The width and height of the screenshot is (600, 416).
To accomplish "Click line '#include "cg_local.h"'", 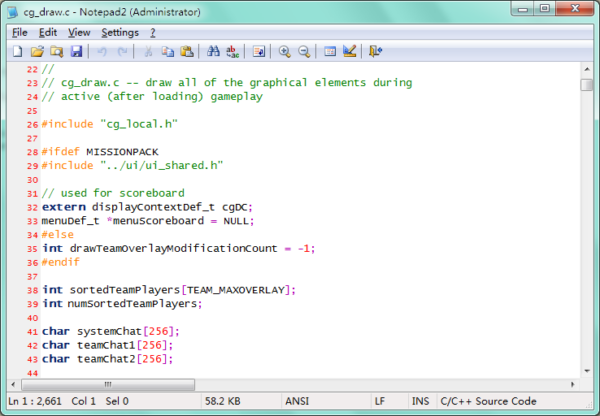I will (x=109, y=124).
